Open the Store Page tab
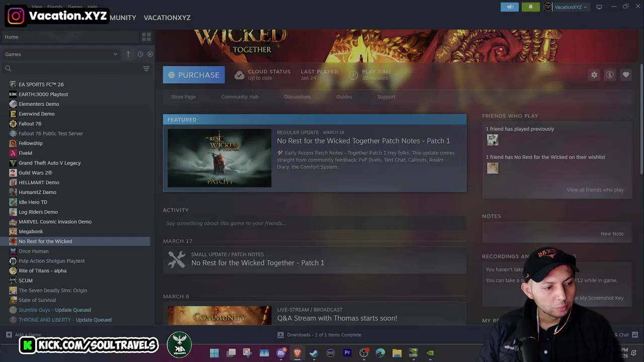 tap(183, 97)
